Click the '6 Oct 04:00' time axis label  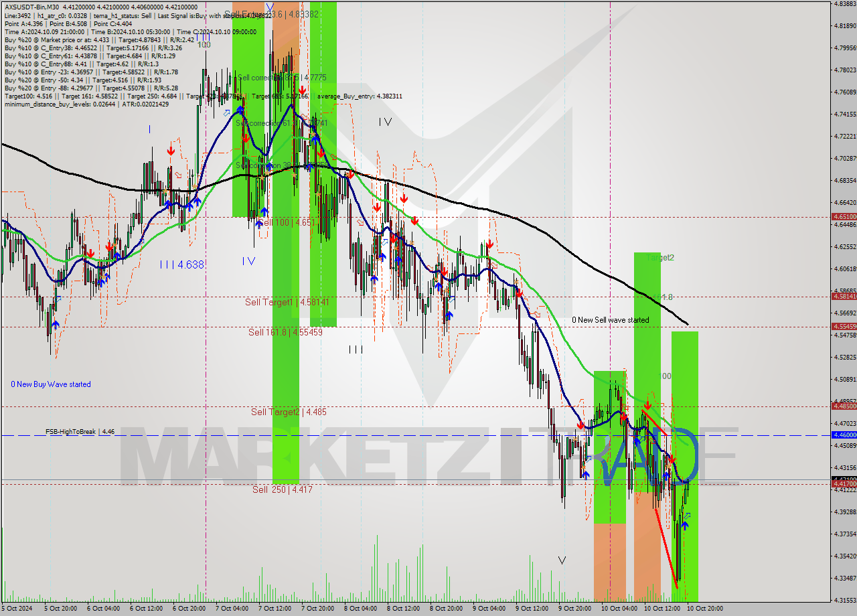(102, 609)
